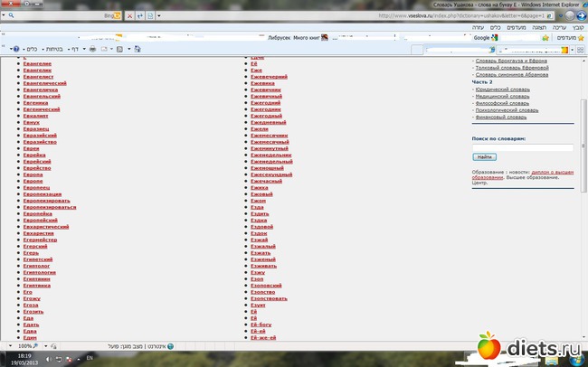Show hidden system tray icons arrow

point(77,359)
